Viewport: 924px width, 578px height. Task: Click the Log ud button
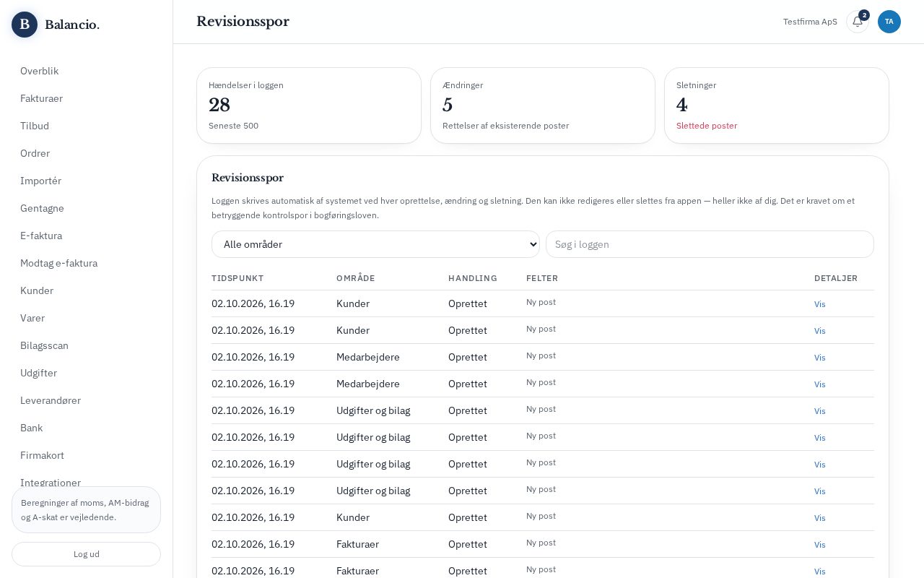pyautogui.click(x=86, y=554)
